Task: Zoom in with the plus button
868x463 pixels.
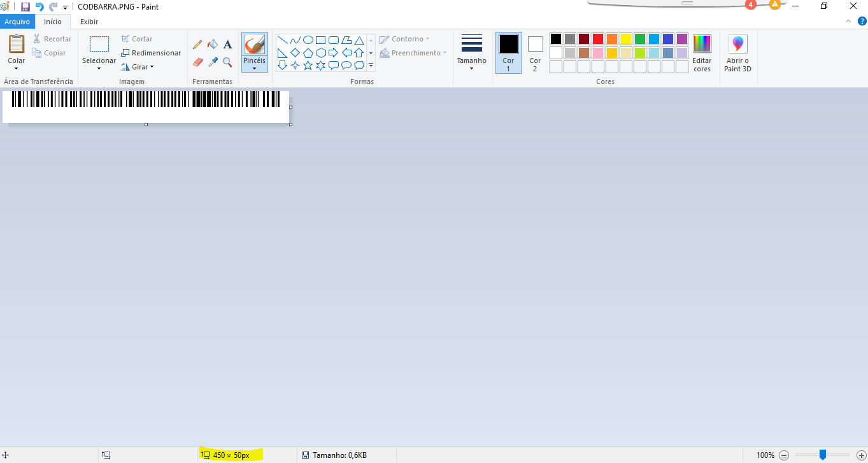Action: point(862,455)
